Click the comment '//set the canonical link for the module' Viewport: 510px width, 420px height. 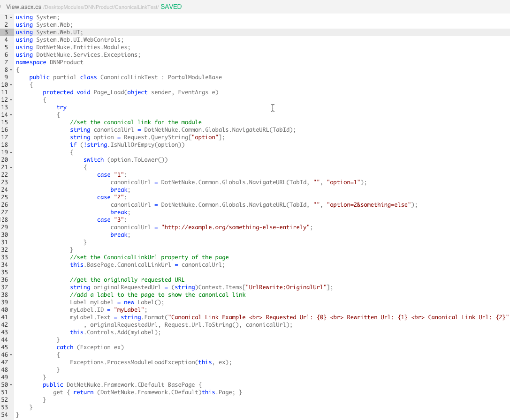click(x=136, y=122)
